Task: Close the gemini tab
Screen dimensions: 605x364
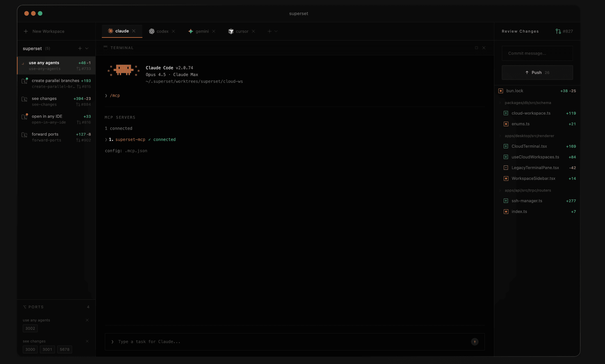Action: (x=214, y=31)
